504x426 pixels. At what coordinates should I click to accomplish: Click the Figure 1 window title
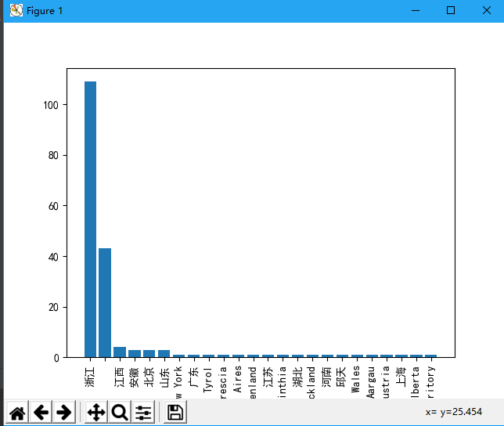tap(45, 11)
